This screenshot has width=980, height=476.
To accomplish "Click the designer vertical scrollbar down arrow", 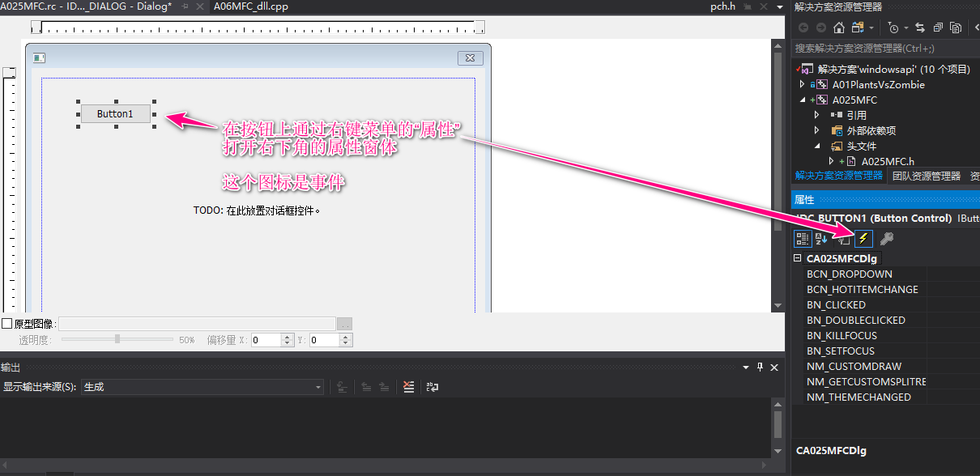I will (x=778, y=305).
